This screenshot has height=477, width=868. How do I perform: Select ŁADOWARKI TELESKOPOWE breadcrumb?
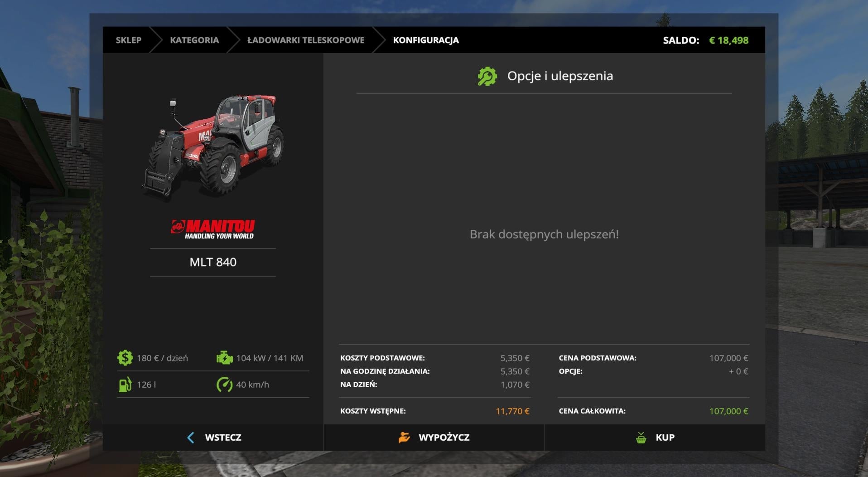(x=306, y=40)
